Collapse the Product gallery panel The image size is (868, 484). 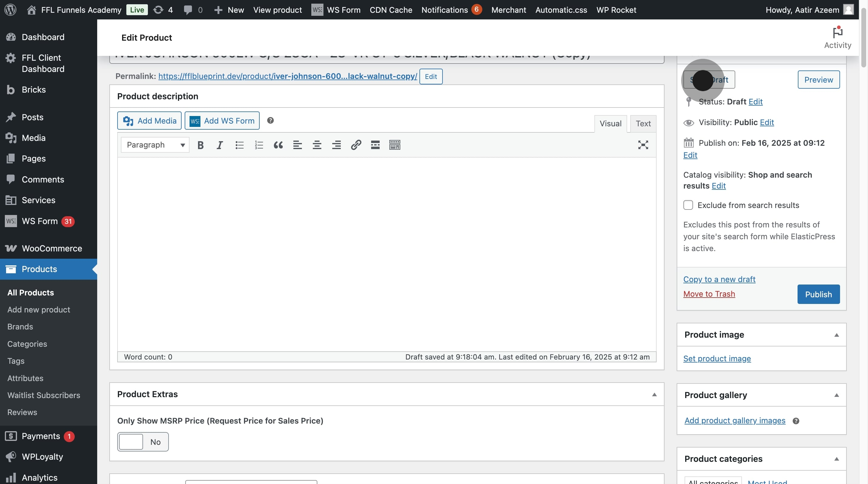coord(836,395)
